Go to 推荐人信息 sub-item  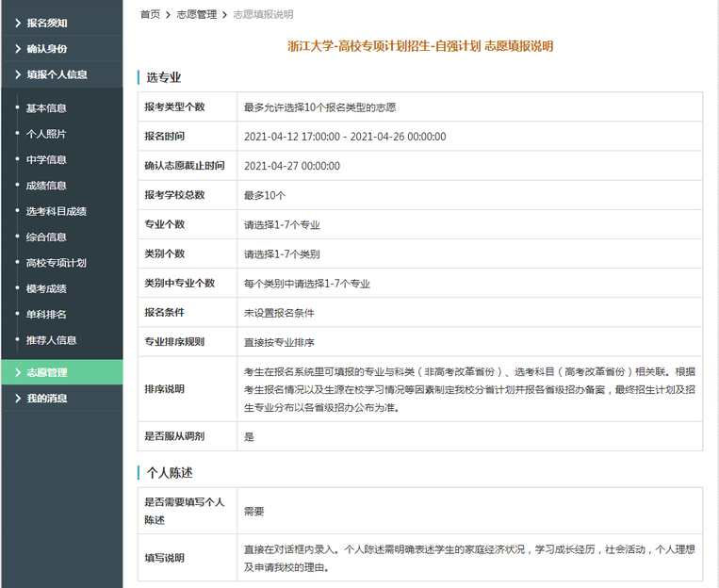click(x=51, y=340)
